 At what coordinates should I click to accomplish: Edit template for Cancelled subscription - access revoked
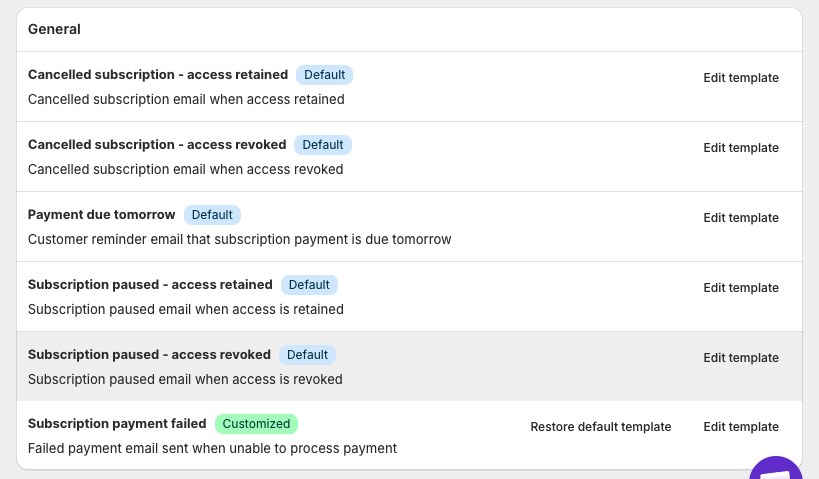[x=740, y=148]
